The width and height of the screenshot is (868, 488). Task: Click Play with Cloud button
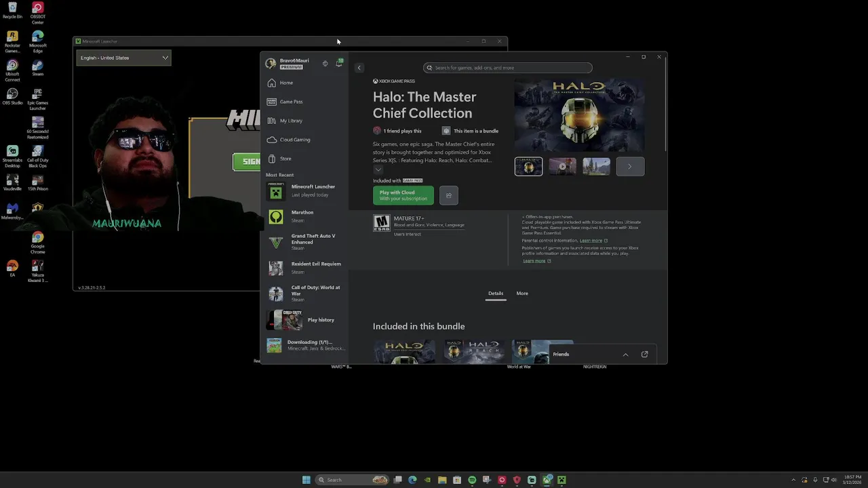coord(403,195)
